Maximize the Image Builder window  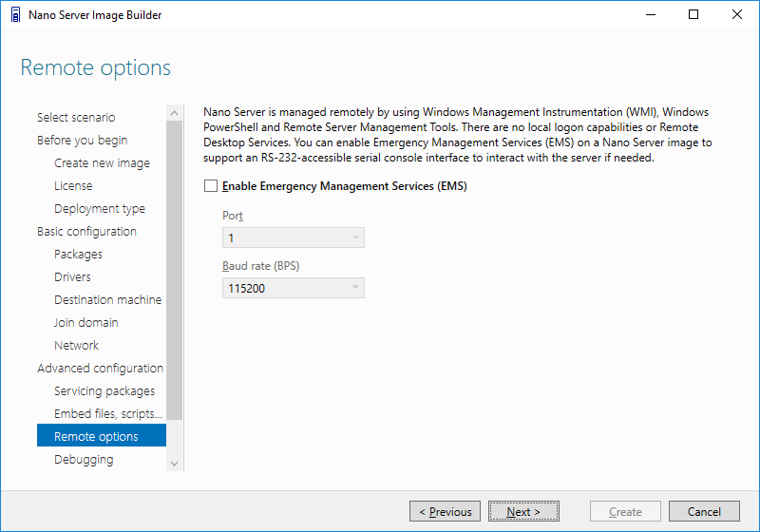click(693, 15)
